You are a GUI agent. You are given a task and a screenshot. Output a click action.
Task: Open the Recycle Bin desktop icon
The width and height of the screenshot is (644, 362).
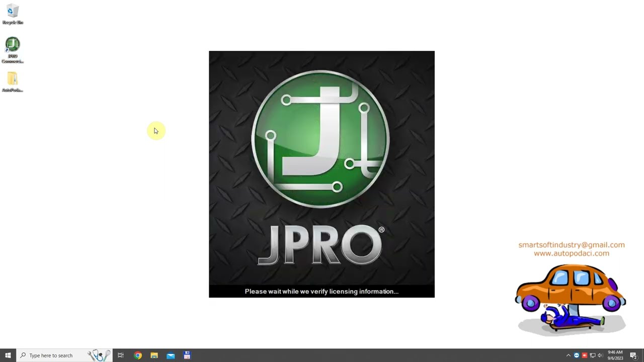(13, 14)
